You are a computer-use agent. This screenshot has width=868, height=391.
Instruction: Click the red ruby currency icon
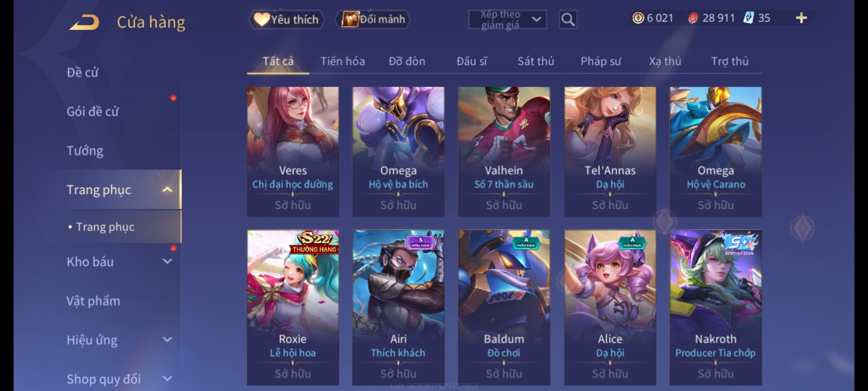coord(693,18)
